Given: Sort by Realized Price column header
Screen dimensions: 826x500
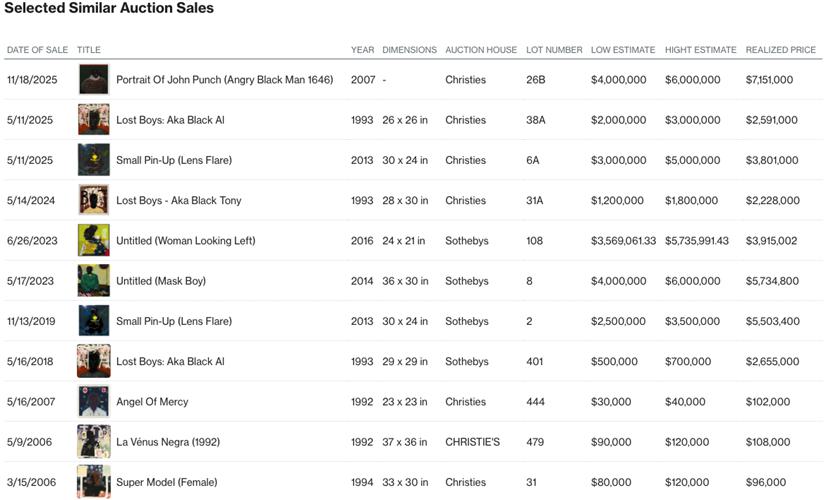Looking at the screenshot, I should click(780, 50).
